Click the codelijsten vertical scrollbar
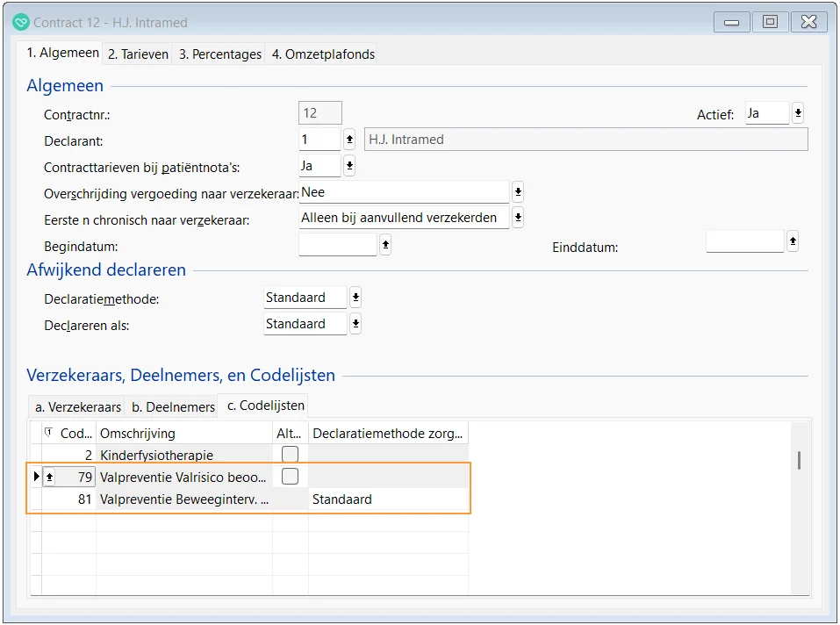Image resolution: width=840 pixels, height=625 pixels. 798,461
